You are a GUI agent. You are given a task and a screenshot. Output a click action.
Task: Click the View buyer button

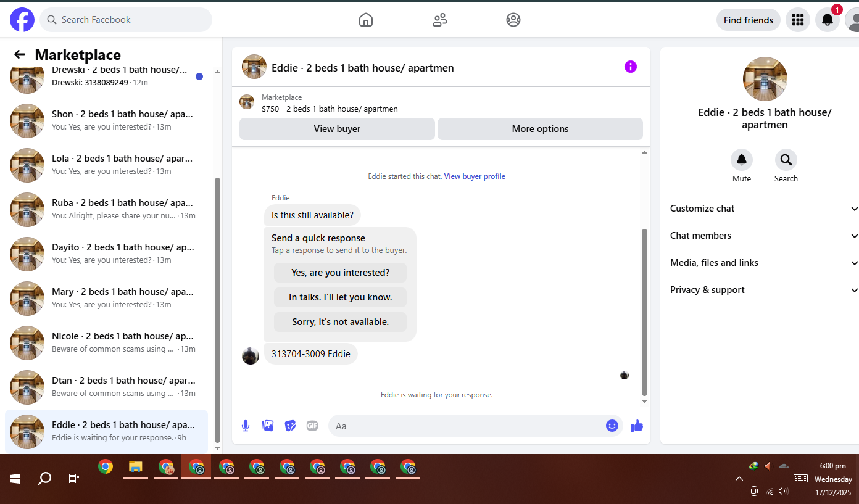tap(337, 129)
